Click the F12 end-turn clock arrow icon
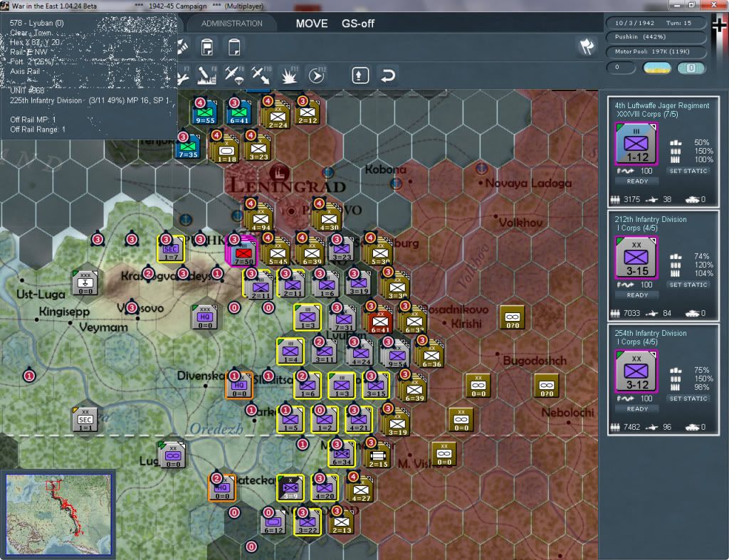729x560 pixels. click(x=317, y=75)
